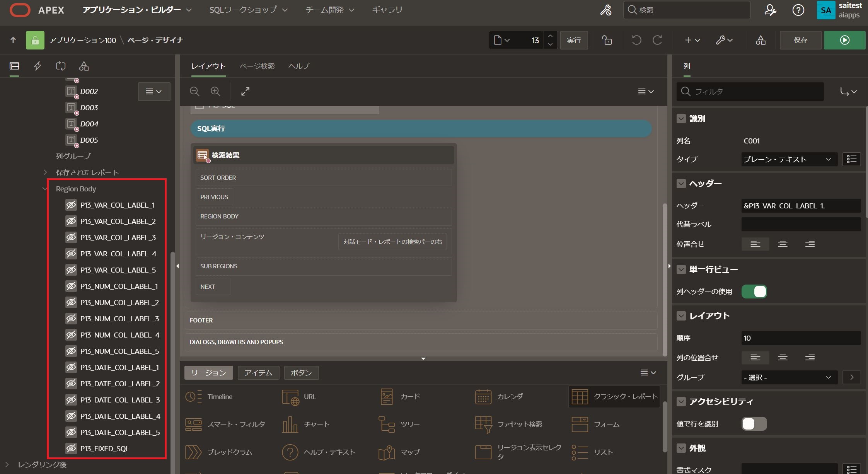Click the カレンダ region icon in gallery
The image size is (868, 474).
484,396
